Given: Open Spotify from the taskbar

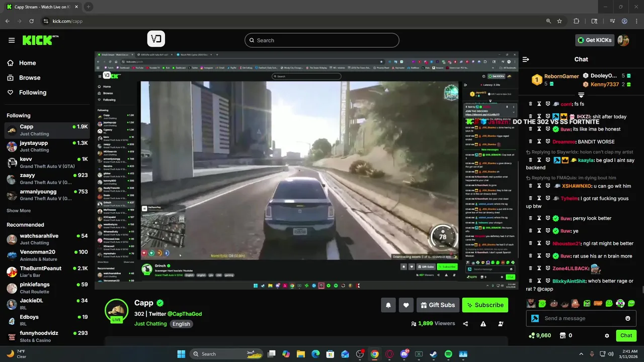Looking at the screenshot, I should (x=448, y=354).
